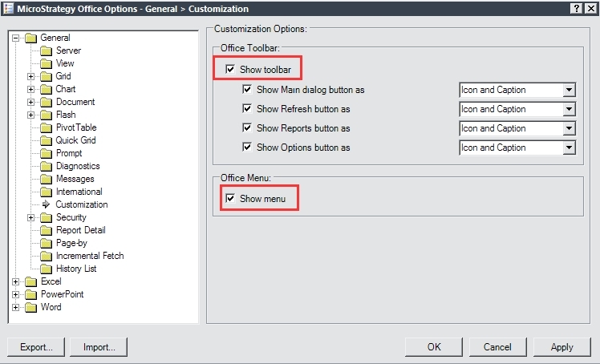Click the Quick Grid folder icon
Screen dimensions: 600x364
47,140
